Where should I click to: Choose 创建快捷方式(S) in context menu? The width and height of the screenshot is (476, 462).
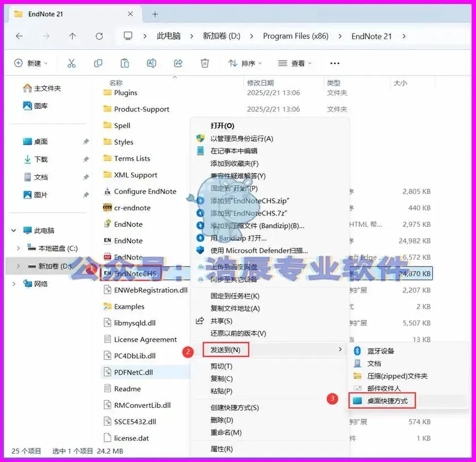(x=235, y=408)
